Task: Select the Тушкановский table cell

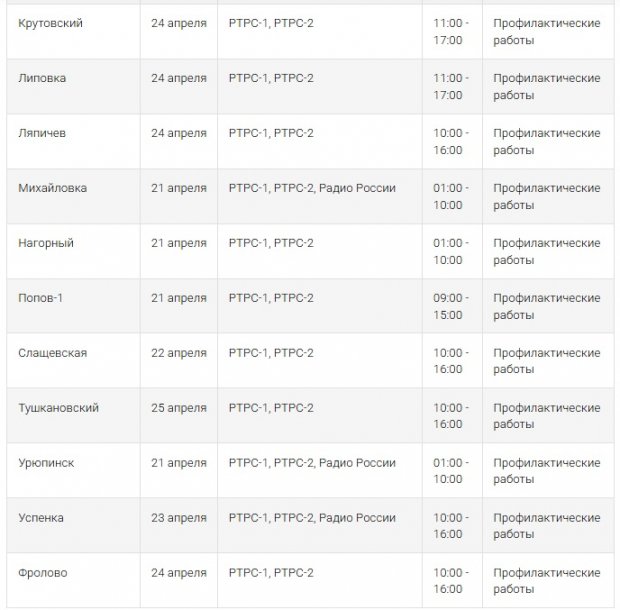Action: [73, 416]
